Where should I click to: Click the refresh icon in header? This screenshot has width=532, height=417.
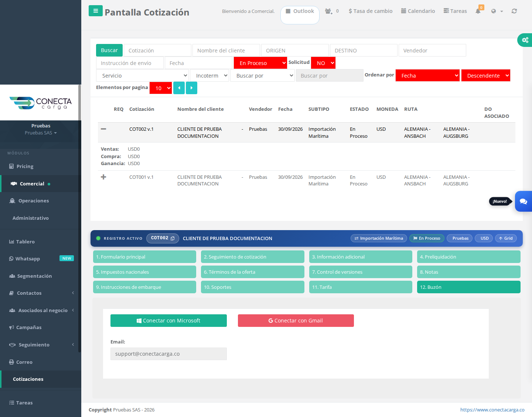[514, 11]
